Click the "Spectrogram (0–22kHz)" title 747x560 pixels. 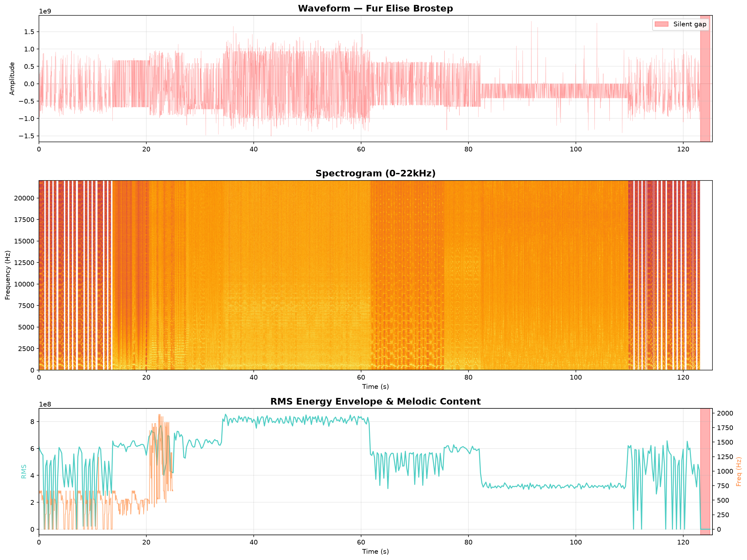pyautogui.click(x=375, y=173)
